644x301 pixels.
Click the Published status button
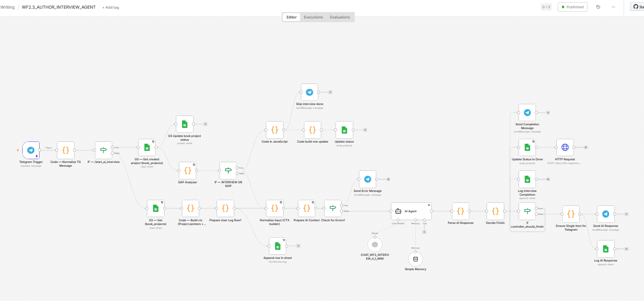[x=572, y=7]
